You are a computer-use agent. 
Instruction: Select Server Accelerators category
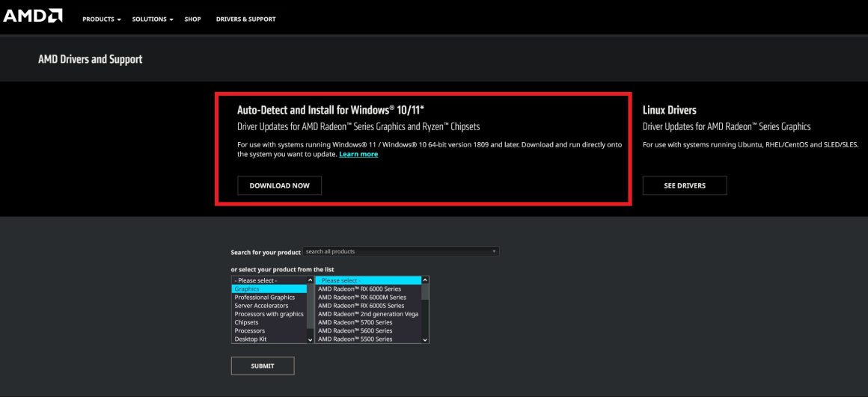click(269, 306)
